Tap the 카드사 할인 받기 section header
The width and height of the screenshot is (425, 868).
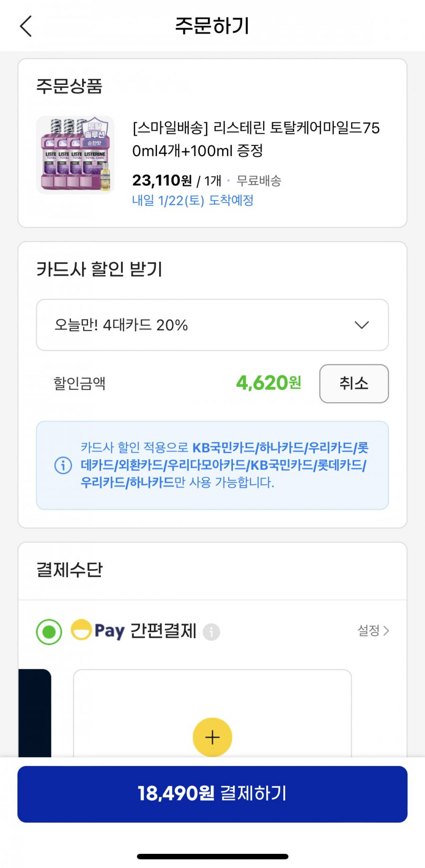99,269
